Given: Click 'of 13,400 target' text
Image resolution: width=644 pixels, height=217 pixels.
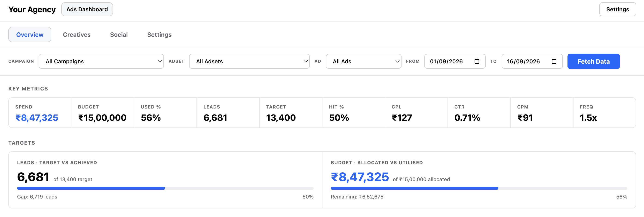Looking at the screenshot, I should pos(73,179).
